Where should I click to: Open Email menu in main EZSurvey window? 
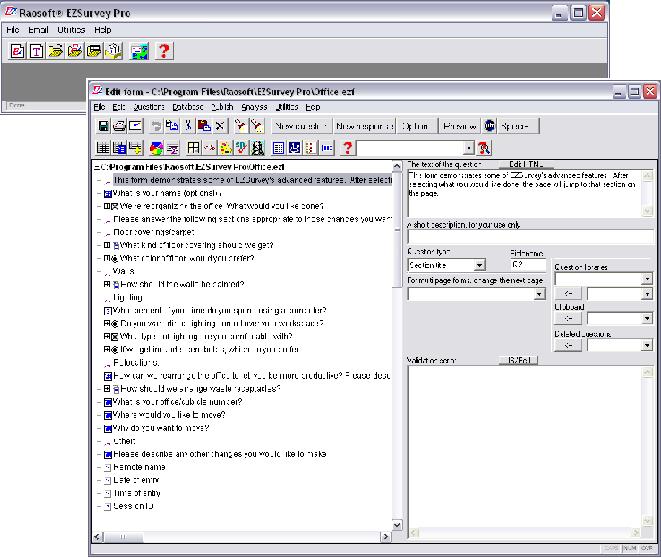(38, 30)
